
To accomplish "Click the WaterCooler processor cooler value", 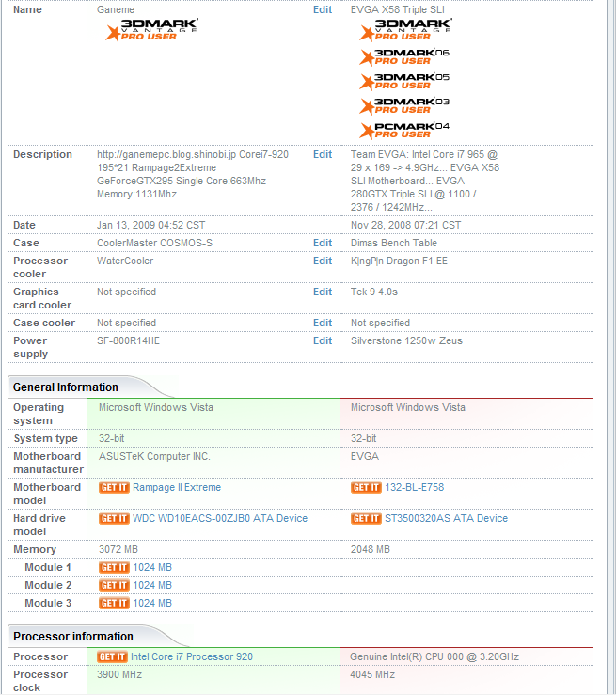I will (125, 261).
